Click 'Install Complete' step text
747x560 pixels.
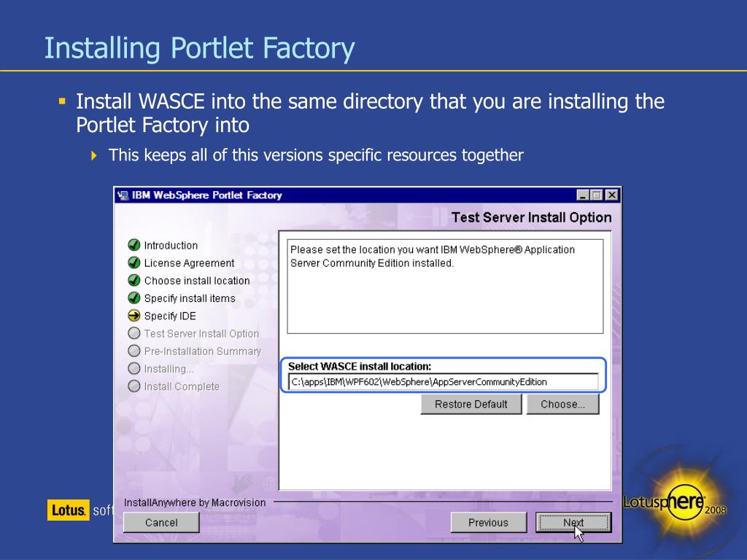point(182,386)
